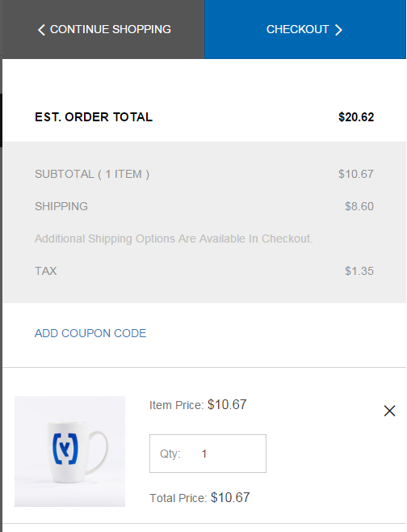This screenshot has height=532, width=407.
Task: Click the Subtotal (1 Item) label
Action: pos(92,174)
